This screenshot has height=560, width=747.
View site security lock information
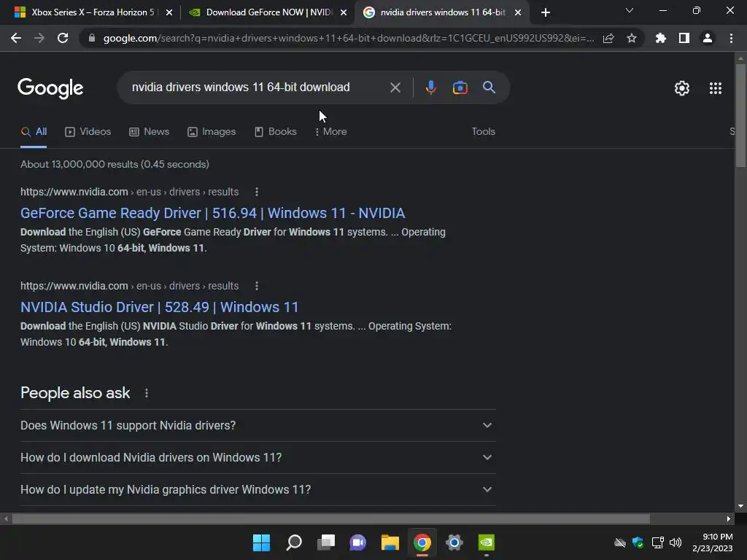92,38
